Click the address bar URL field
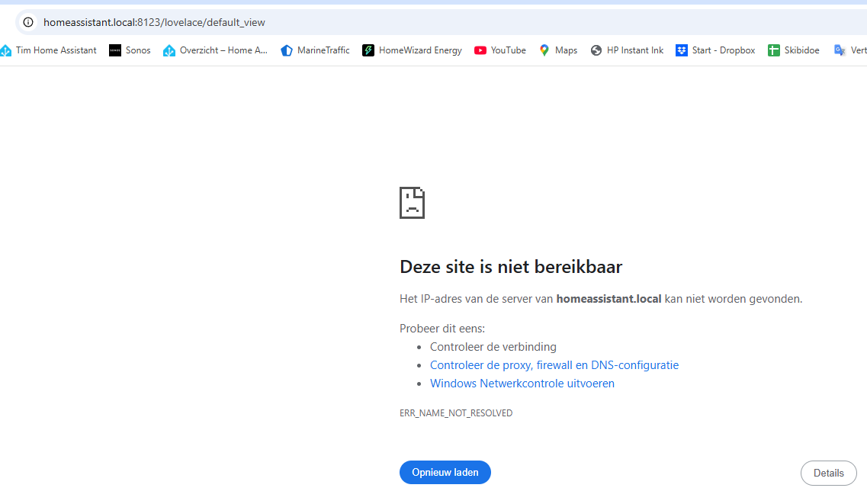This screenshot has width=867, height=504. click(442, 22)
